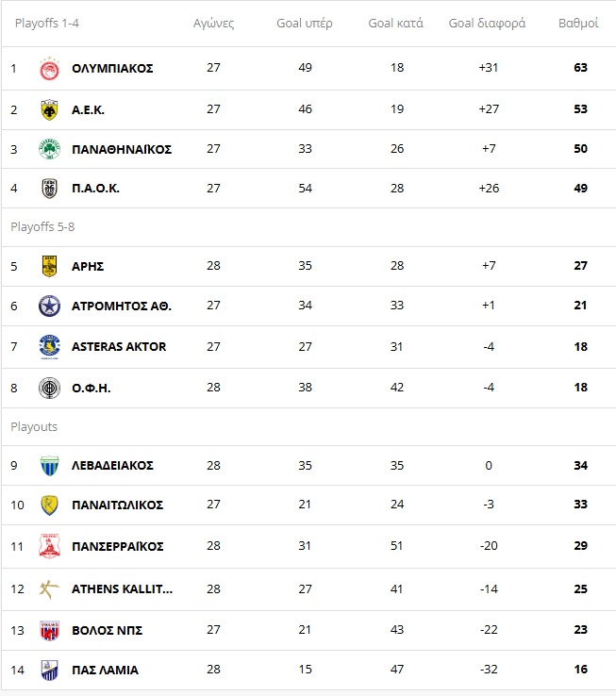Click the Atromitos blue star crest

[49, 306]
